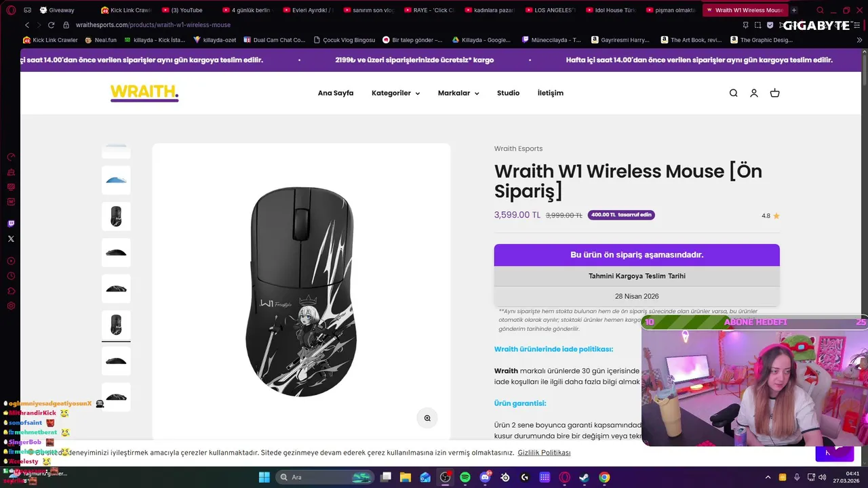Viewport: 868px width, 488px height.
Task: Zoom product image with magnifier button
Action: tap(427, 418)
